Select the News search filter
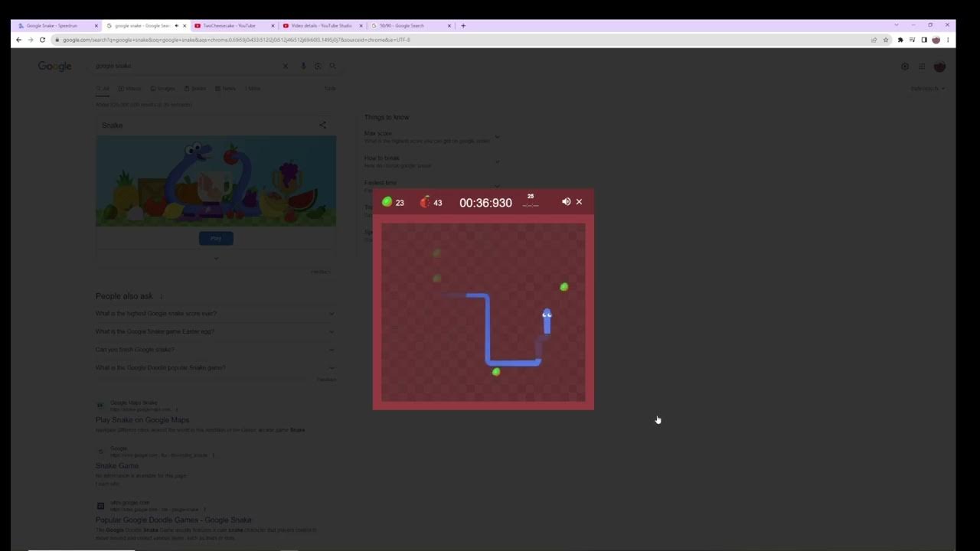Image resolution: width=980 pixels, height=551 pixels. (x=226, y=89)
